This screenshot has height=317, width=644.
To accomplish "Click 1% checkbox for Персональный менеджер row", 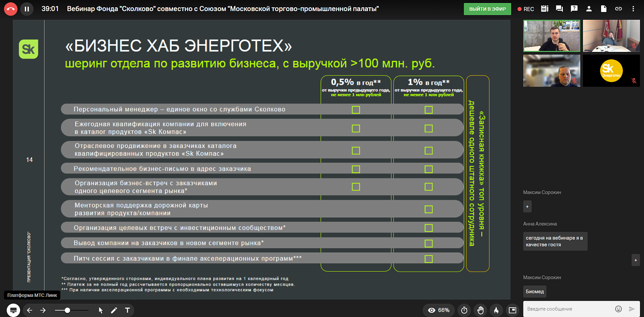I will click(428, 110).
